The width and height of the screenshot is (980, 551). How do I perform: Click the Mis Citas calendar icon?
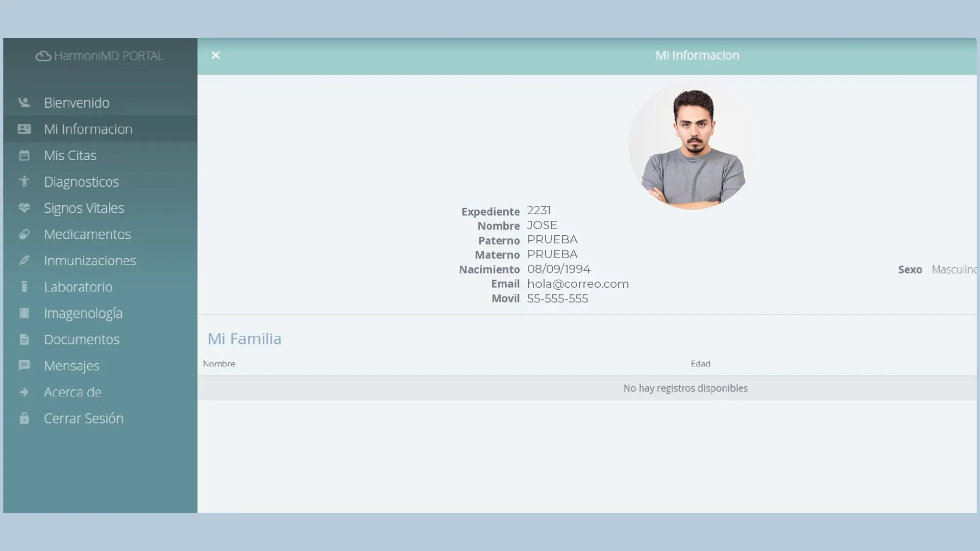pos(24,155)
